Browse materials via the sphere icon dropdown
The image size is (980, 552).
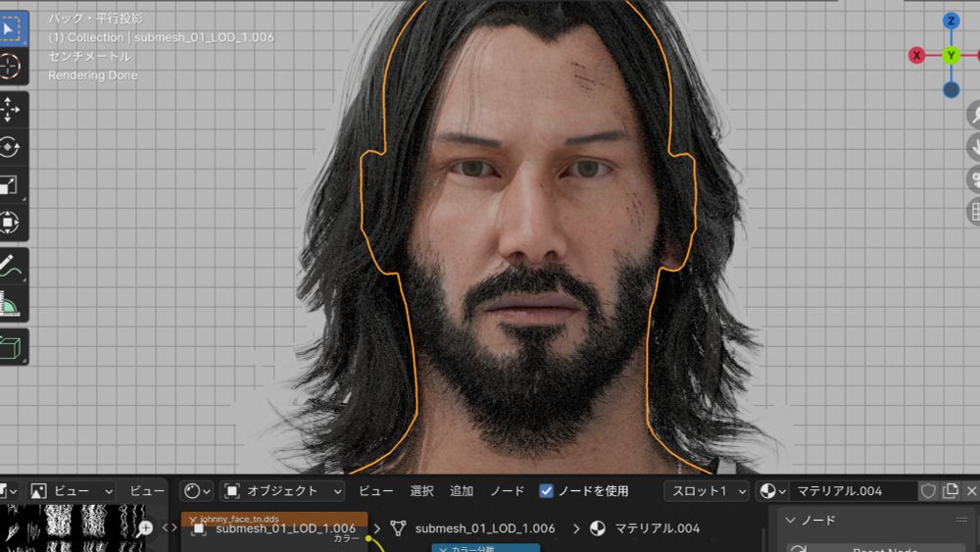tap(772, 491)
